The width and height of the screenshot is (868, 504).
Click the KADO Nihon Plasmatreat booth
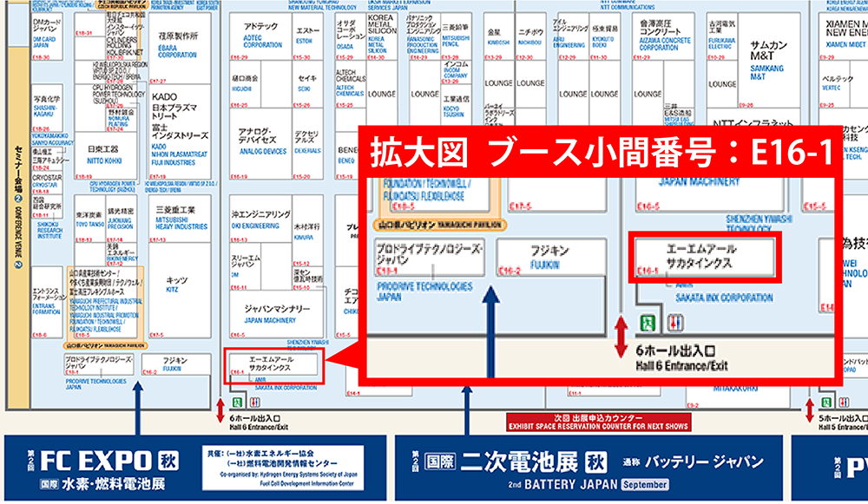181,132
